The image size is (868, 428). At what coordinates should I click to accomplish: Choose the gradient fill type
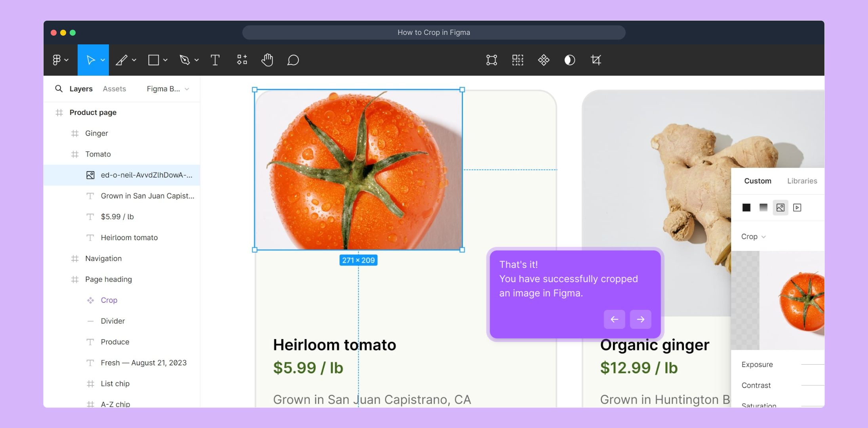point(763,208)
